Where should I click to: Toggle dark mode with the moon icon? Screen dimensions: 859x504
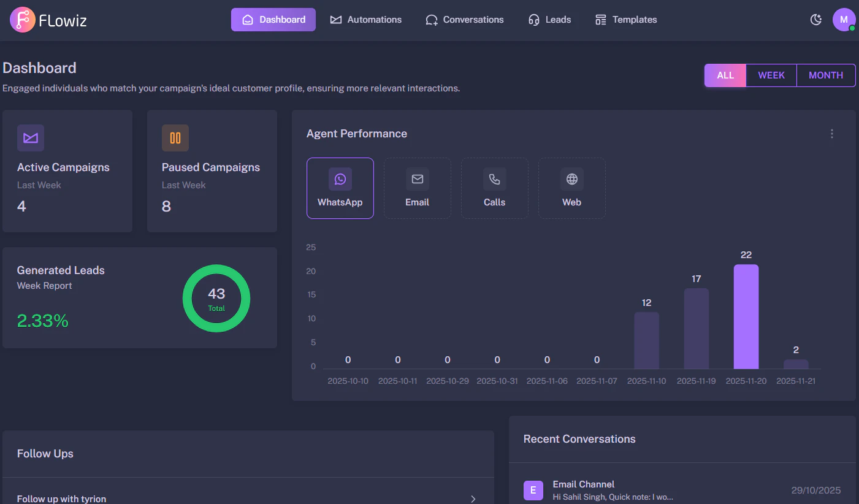coord(815,19)
